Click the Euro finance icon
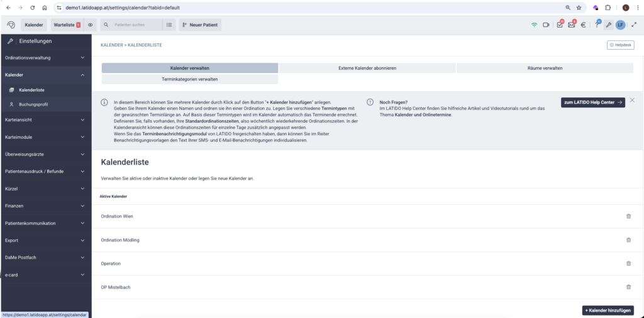This screenshot has height=318, width=644. point(583,25)
